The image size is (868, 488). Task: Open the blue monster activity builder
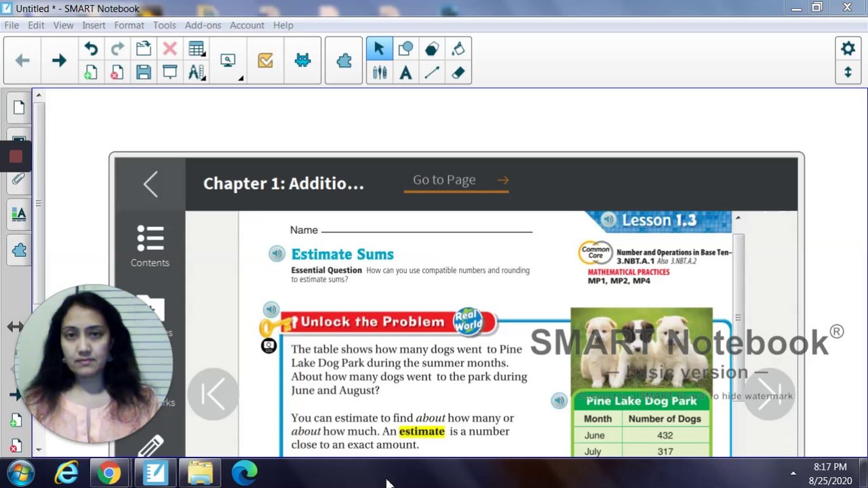[302, 61]
